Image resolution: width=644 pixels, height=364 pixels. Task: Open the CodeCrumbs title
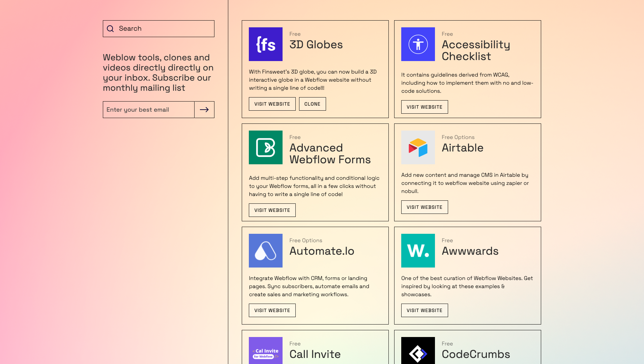[x=476, y=354]
